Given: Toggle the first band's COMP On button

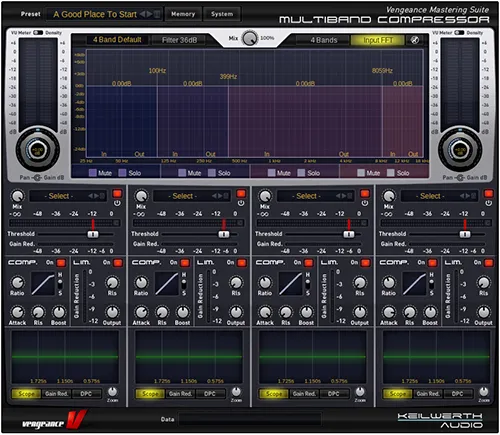Looking at the screenshot, I should tap(61, 263).
